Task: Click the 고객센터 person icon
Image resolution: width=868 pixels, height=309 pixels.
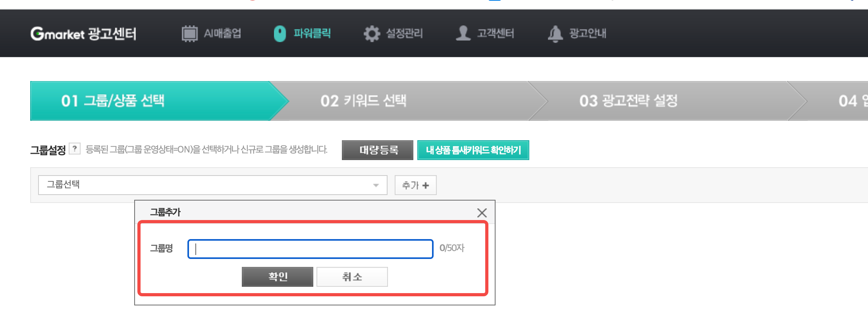Action: pos(463,33)
